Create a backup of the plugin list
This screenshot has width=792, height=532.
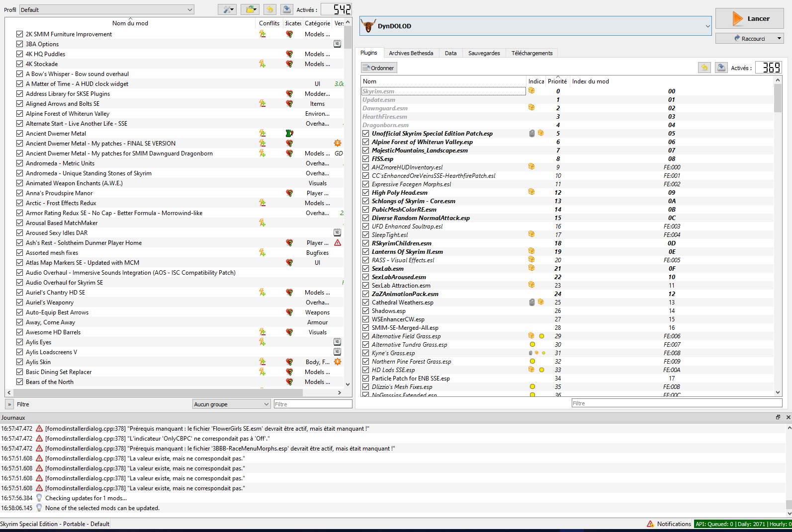(x=721, y=68)
